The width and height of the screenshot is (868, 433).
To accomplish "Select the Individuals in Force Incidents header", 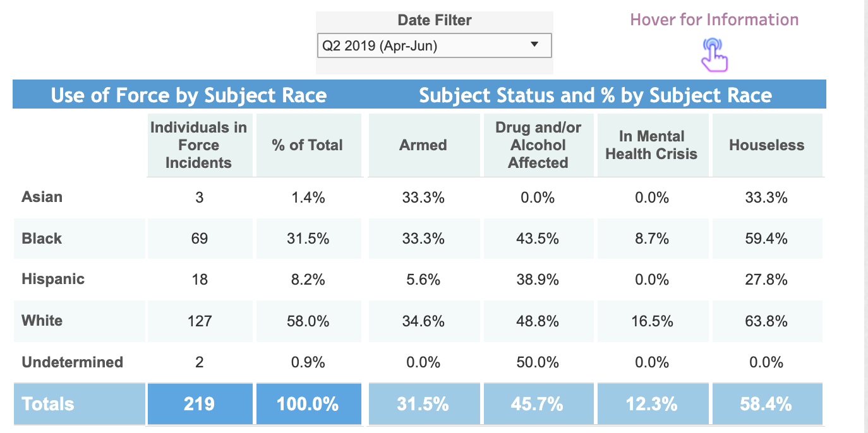I will click(x=199, y=145).
